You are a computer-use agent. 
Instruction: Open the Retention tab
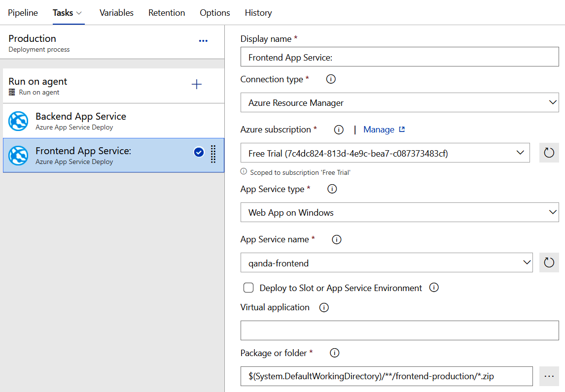[x=167, y=13]
